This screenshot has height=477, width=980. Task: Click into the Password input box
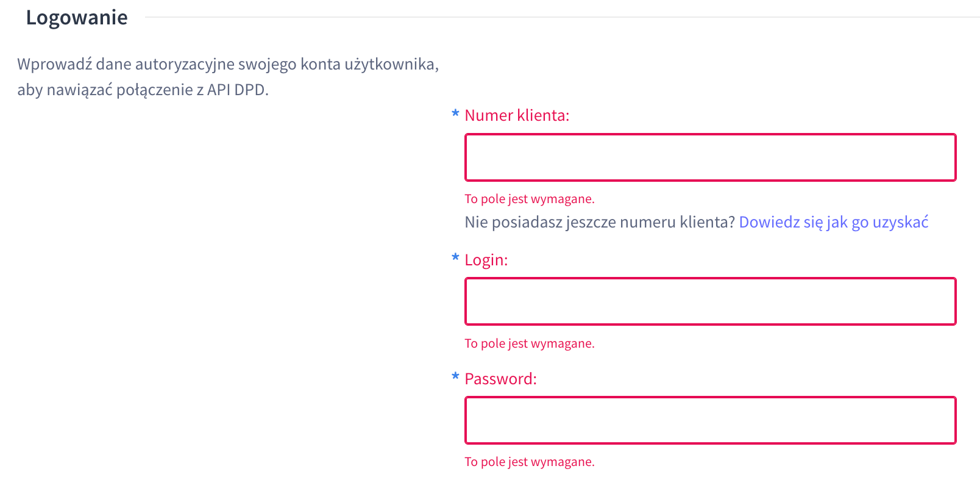point(710,420)
